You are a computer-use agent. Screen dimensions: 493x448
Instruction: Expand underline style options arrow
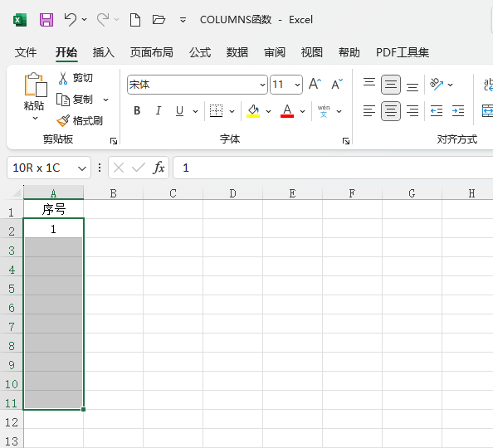pos(195,111)
